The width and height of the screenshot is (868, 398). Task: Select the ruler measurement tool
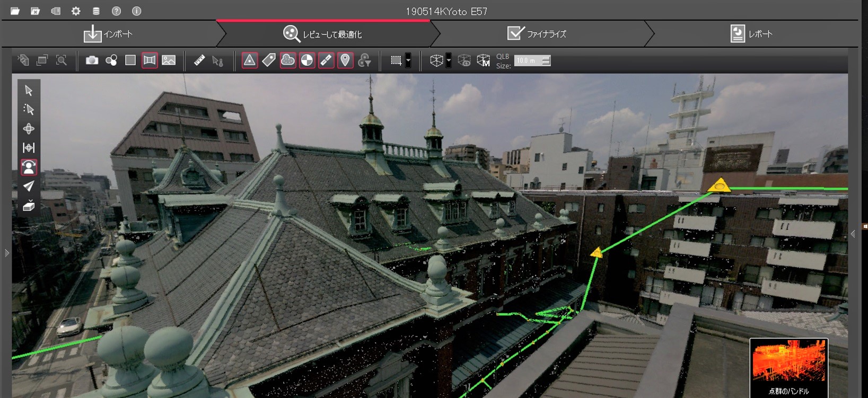click(199, 60)
